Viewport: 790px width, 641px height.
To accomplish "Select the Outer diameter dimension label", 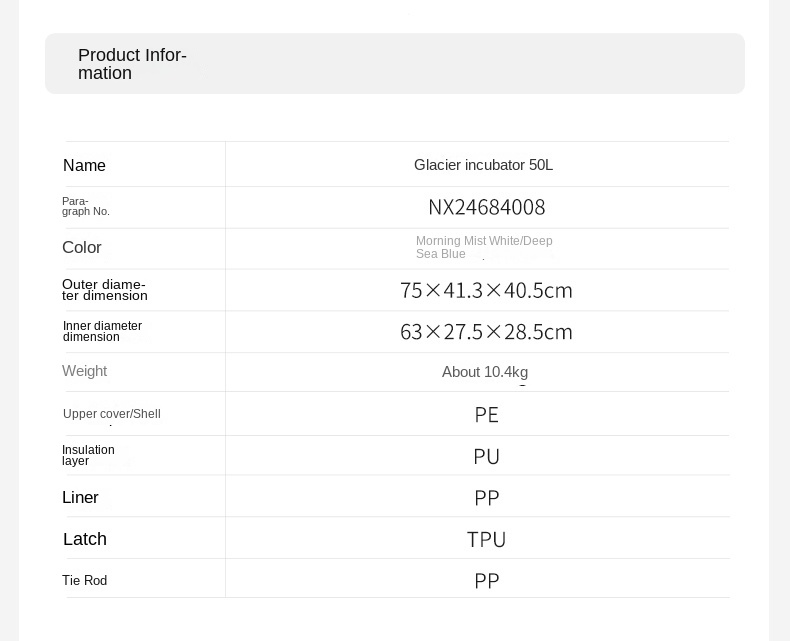I will click(105, 290).
